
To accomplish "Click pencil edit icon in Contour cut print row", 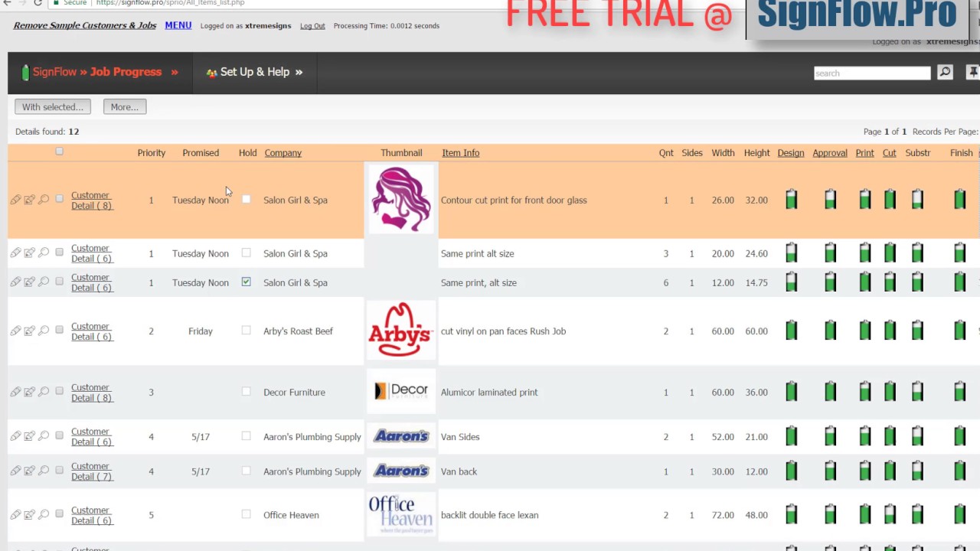I will pos(15,200).
